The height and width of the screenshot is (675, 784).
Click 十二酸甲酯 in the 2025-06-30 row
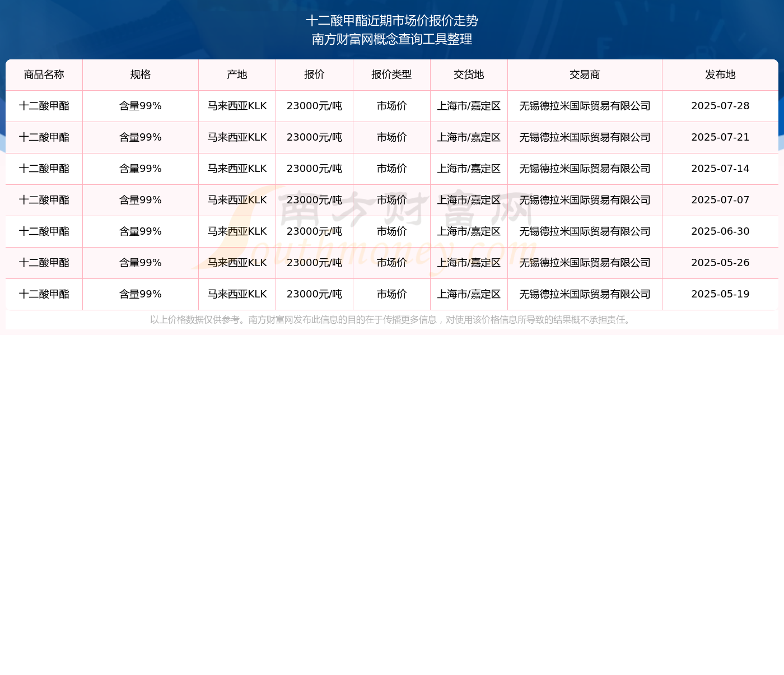point(44,231)
